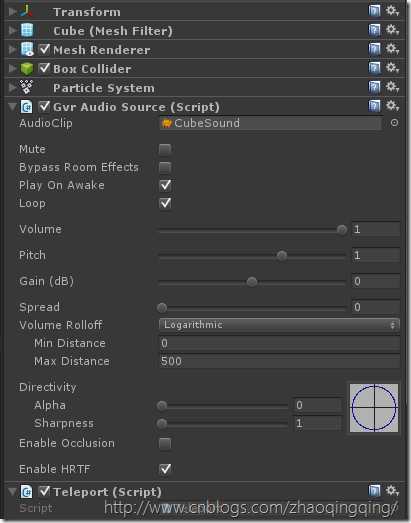Click the Directivity pattern preview
The height and width of the screenshot is (523, 411).
[374, 408]
